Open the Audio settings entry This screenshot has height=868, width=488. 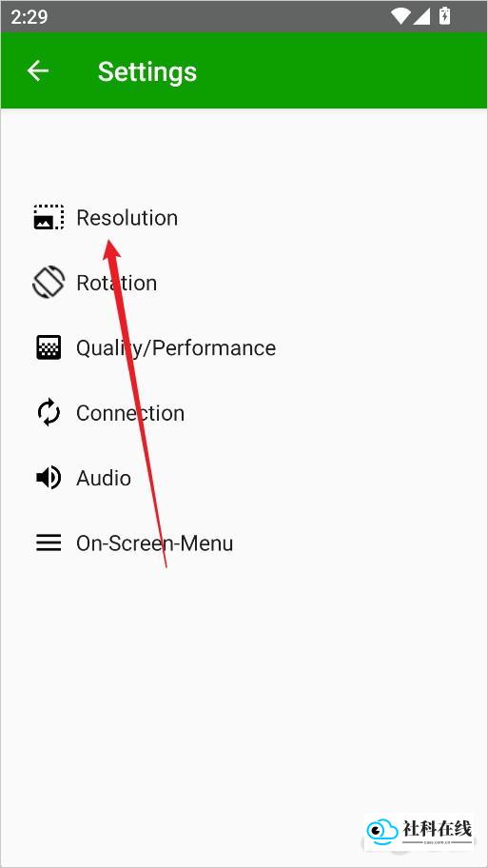tap(244, 478)
